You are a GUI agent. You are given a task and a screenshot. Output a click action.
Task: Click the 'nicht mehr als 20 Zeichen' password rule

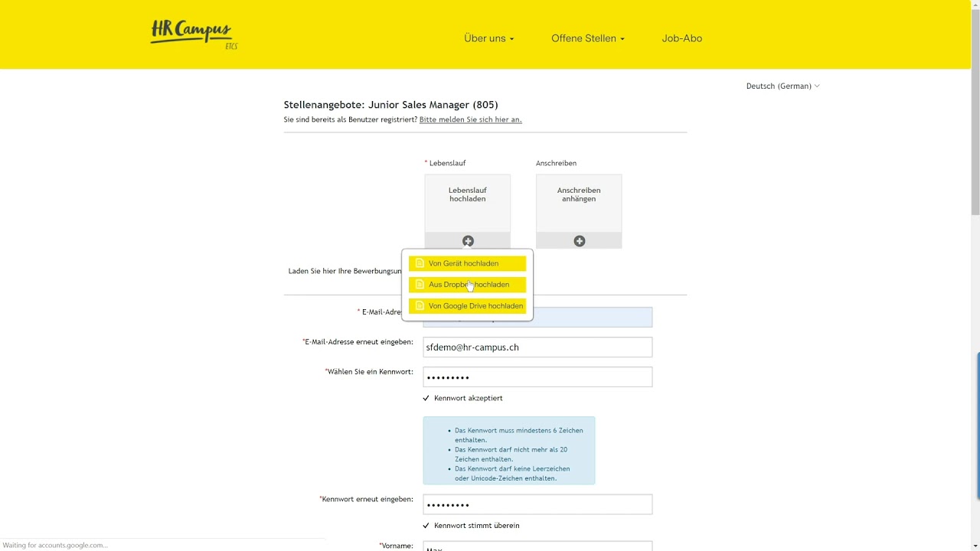point(512,455)
